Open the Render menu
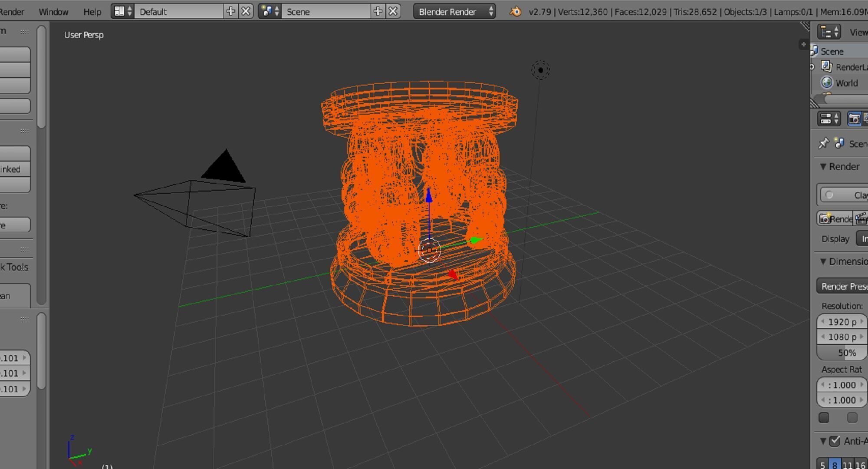This screenshot has height=469, width=868. 12,12
